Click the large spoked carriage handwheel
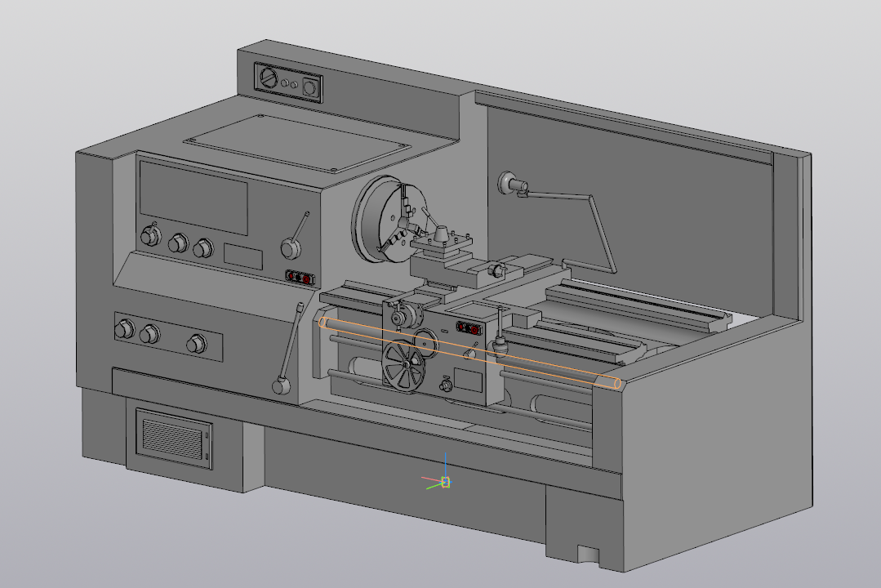The width and height of the screenshot is (881, 588). 404,367
